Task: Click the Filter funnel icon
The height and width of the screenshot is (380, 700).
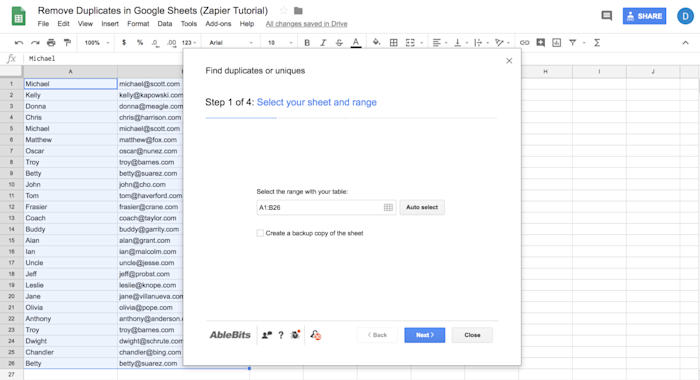Action: click(x=573, y=43)
